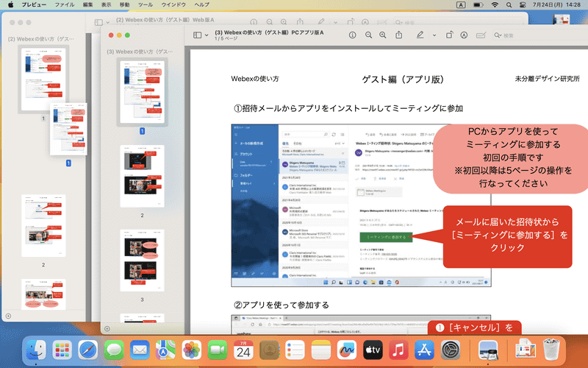
Task: Open Apple TV from the Dock
Action: (373, 350)
